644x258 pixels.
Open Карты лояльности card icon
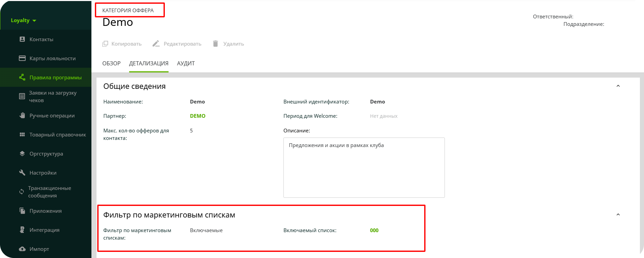[22, 58]
